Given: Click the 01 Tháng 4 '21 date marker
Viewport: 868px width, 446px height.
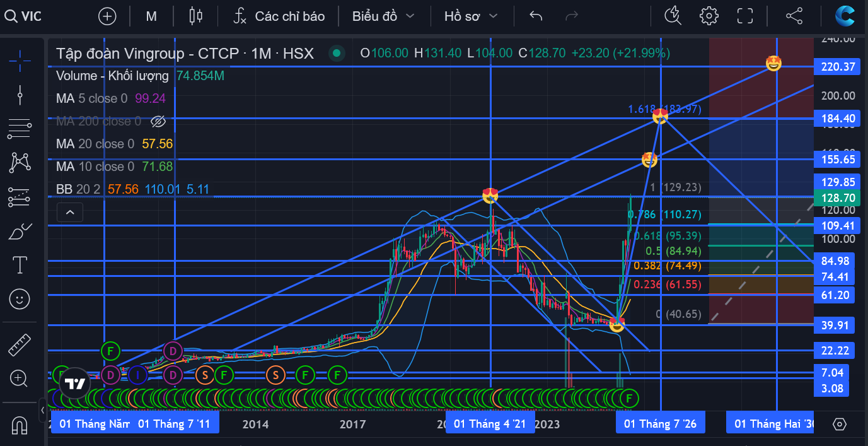Looking at the screenshot, I should (490, 423).
